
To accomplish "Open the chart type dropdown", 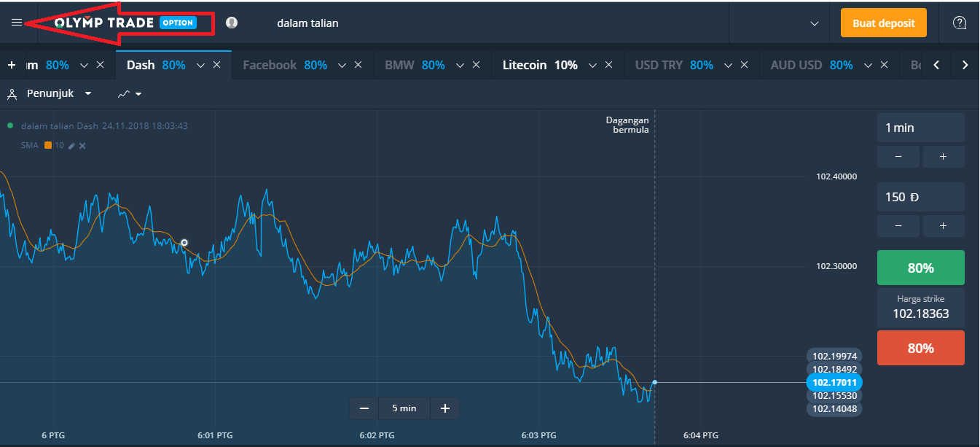I will [x=129, y=93].
